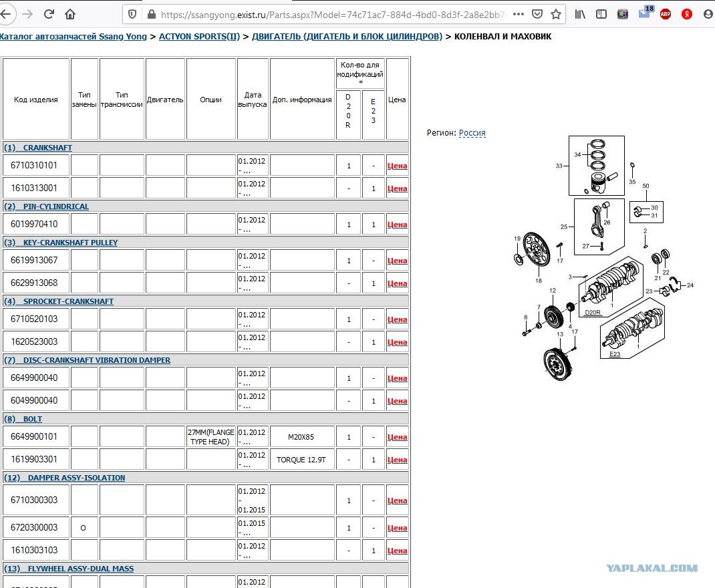The height and width of the screenshot is (588, 715).
Task: Click Цена for part 6710310101
Action: coord(397,166)
